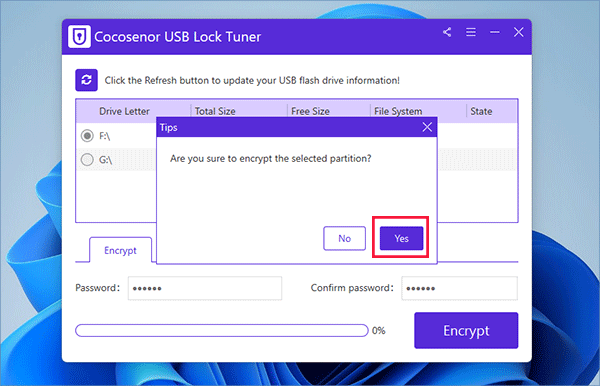Focus the Confirm password field
This screenshot has height=386, width=600.
(x=459, y=288)
